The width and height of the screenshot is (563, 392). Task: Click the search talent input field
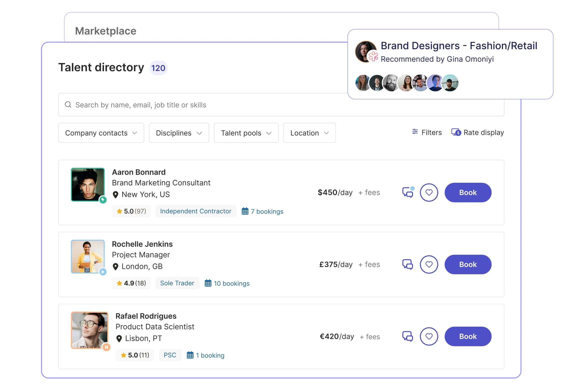pos(281,105)
